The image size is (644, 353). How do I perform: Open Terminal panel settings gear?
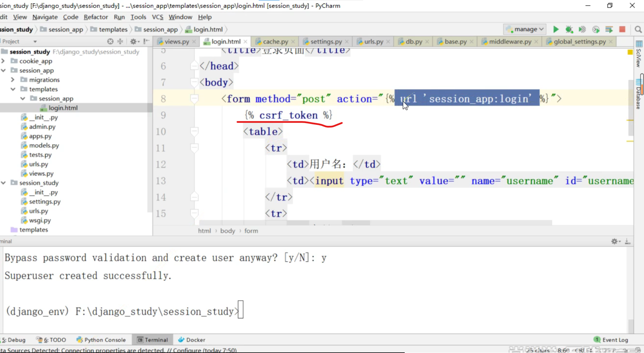(x=616, y=241)
